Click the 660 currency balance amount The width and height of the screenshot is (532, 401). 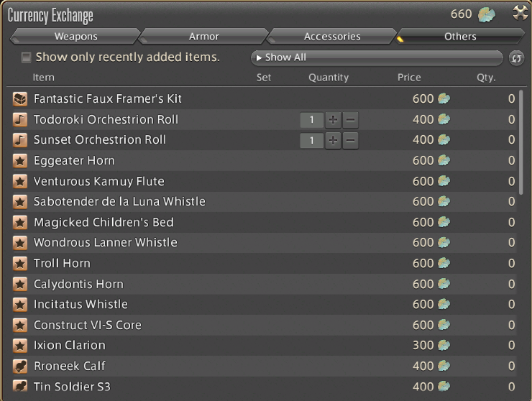[461, 14]
